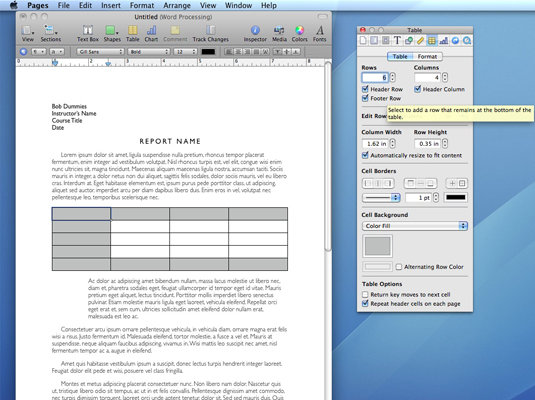Open the Apple menu
The image size is (535, 400).
coord(13,5)
